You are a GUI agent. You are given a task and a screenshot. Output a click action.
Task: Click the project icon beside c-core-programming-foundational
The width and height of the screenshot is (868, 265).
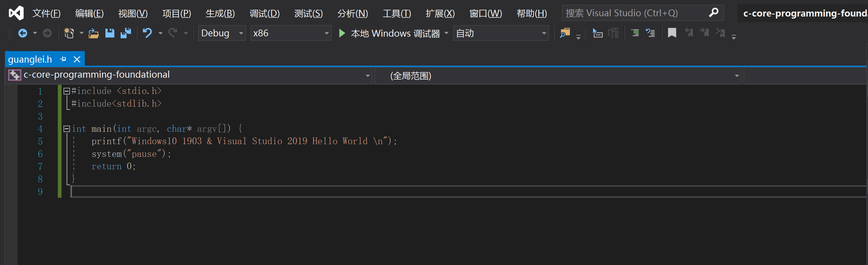tap(14, 75)
